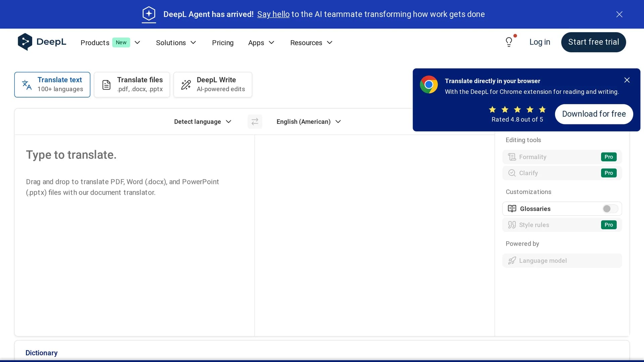Screen dimensions: 644x362
Task: Select the Translate text tab
Action: pyautogui.click(x=52, y=84)
